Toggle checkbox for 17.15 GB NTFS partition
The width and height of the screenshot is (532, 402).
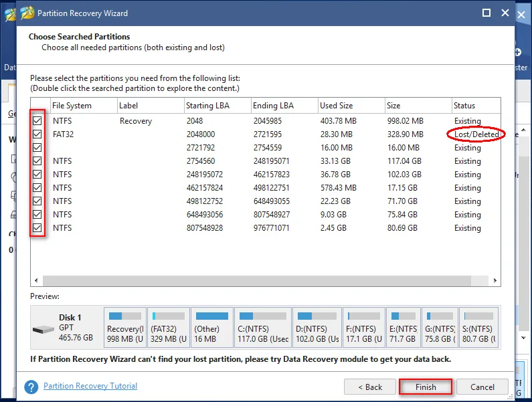(37, 187)
